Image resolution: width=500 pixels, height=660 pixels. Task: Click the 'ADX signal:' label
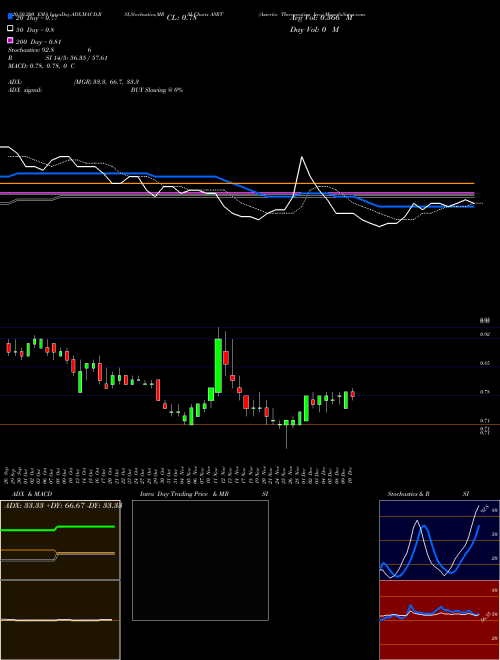[x=25, y=90]
